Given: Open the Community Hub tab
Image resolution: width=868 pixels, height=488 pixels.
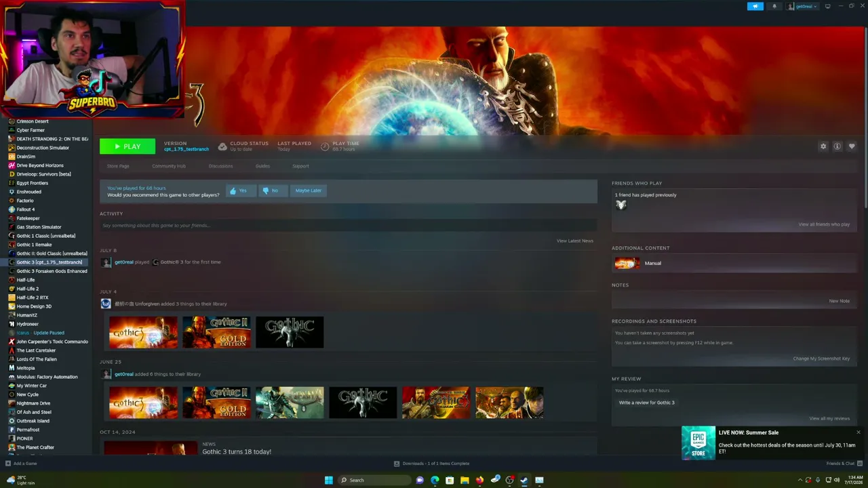Looking at the screenshot, I should [x=169, y=166].
